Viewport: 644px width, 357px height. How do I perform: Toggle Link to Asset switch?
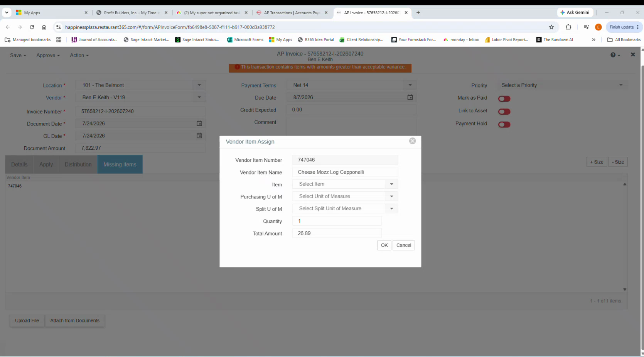504,112
